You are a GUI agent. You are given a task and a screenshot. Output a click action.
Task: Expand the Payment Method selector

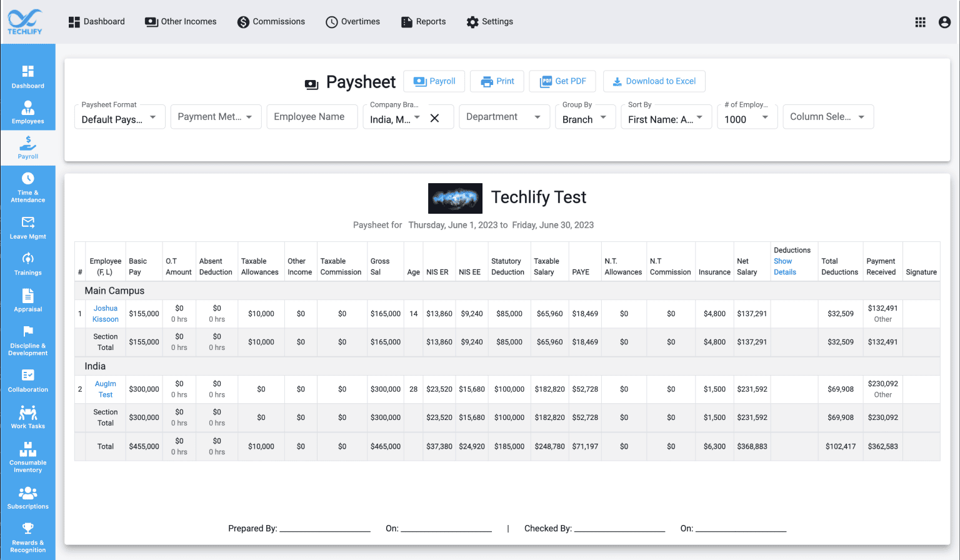point(216,116)
